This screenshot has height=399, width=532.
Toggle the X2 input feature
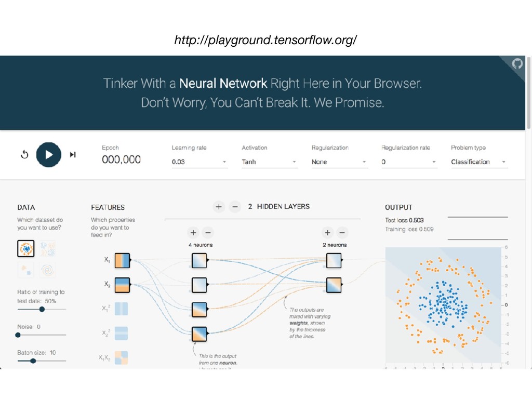click(x=122, y=285)
